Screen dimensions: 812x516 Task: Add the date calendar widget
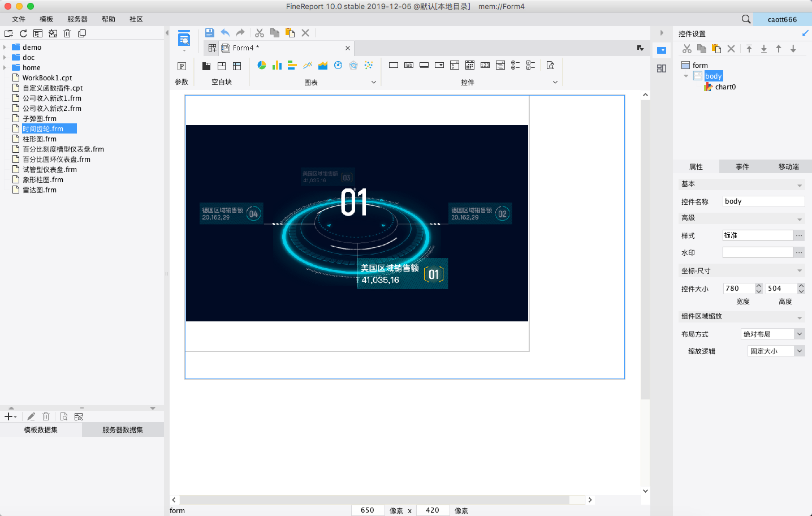470,66
